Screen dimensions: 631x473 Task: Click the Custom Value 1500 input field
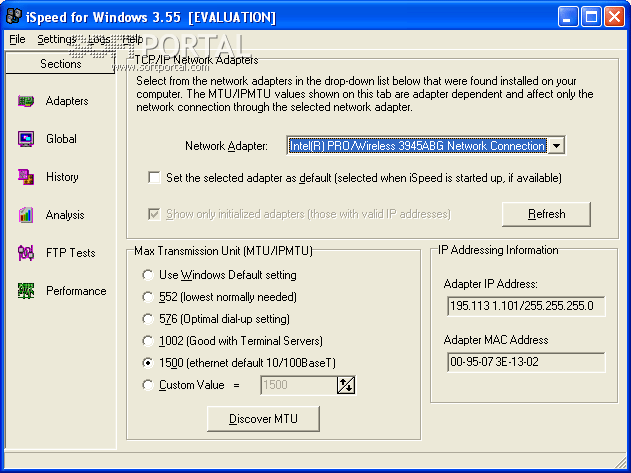pyautogui.click(x=298, y=385)
